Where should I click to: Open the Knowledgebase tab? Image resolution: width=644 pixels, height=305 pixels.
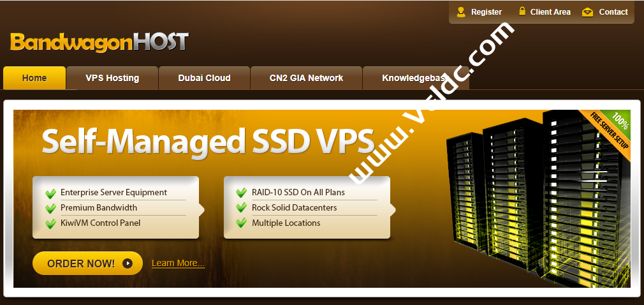point(416,78)
